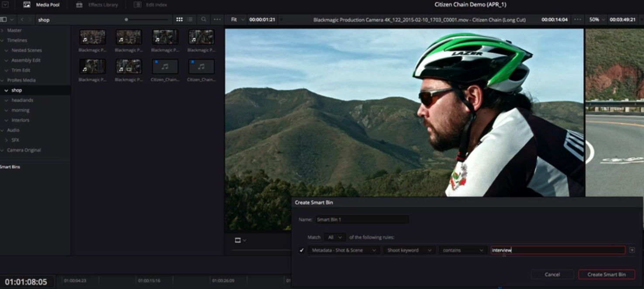Switch media pool to thumbnail grid view
This screenshot has height=289, width=644.
179,20
